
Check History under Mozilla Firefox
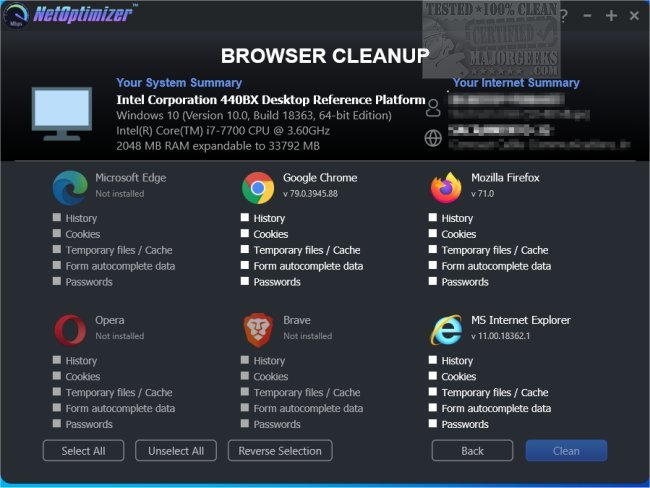click(433, 217)
